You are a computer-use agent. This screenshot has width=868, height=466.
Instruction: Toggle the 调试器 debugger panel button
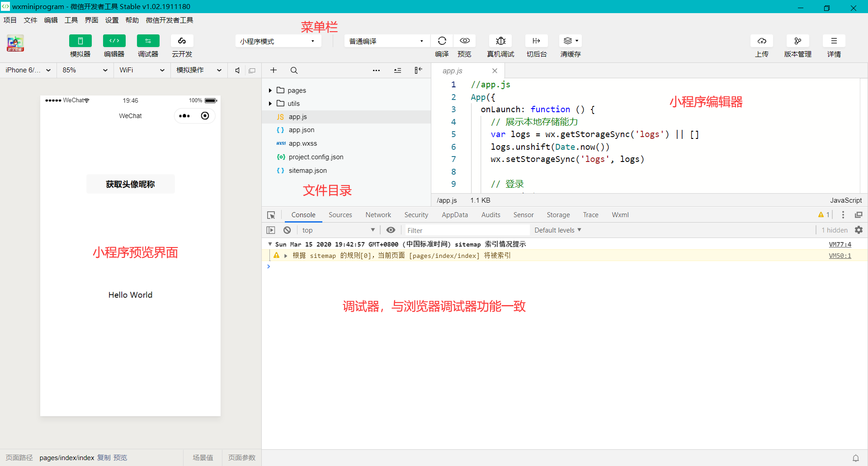tap(148, 41)
